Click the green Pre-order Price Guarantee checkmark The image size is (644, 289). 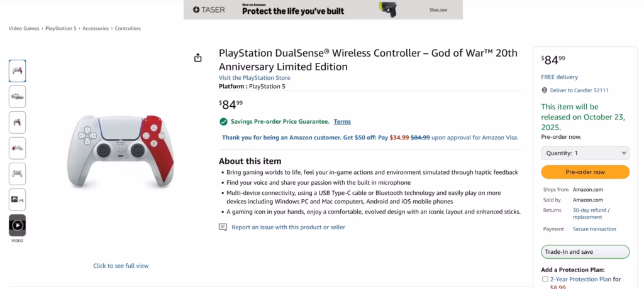click(223, 122)
